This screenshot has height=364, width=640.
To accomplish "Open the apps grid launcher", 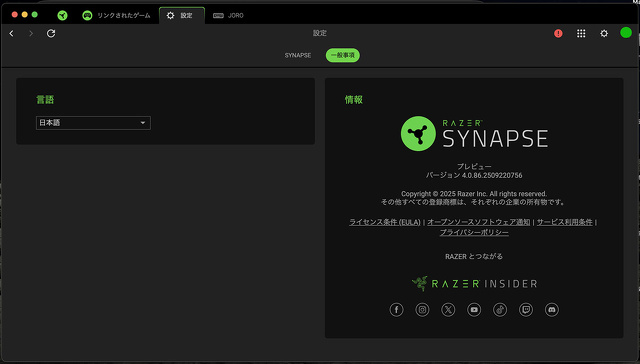I will click(581, 33).
